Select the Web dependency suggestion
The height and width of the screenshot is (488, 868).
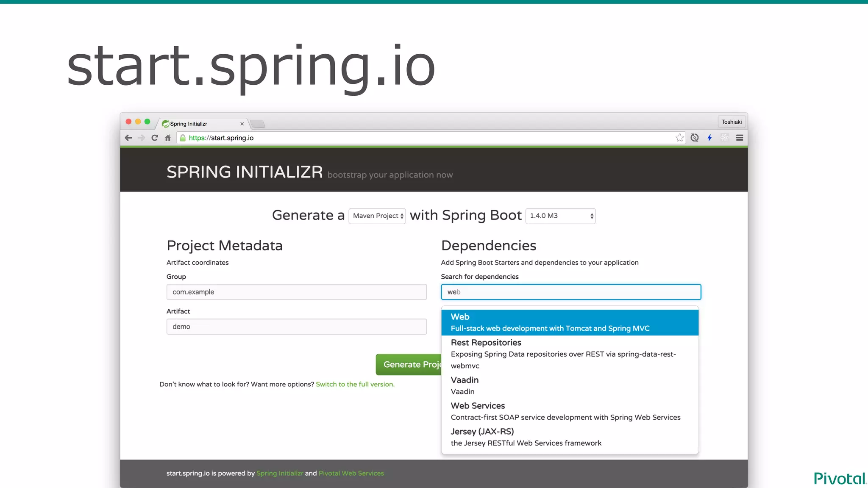tap(570, 322)
